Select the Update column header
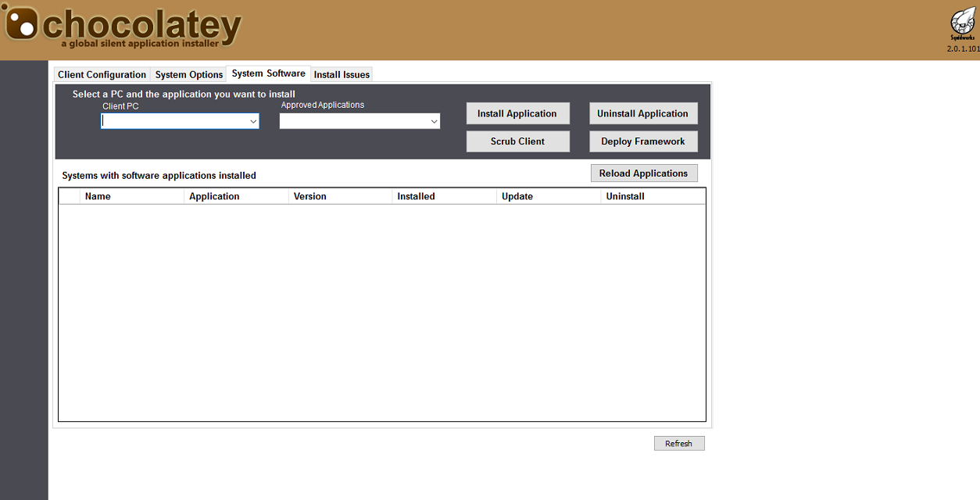980x500 pixels. pyautogui.click(x=549, y=197)
